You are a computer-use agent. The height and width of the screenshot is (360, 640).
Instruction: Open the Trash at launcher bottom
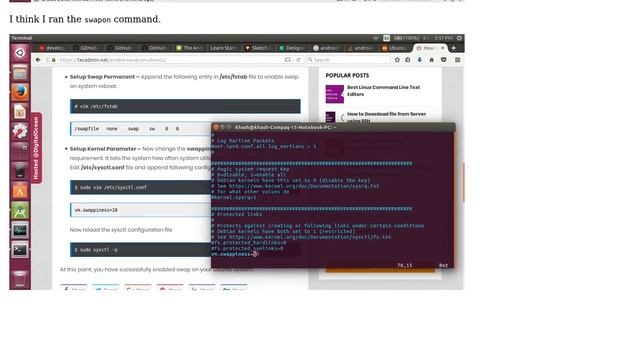20,279
